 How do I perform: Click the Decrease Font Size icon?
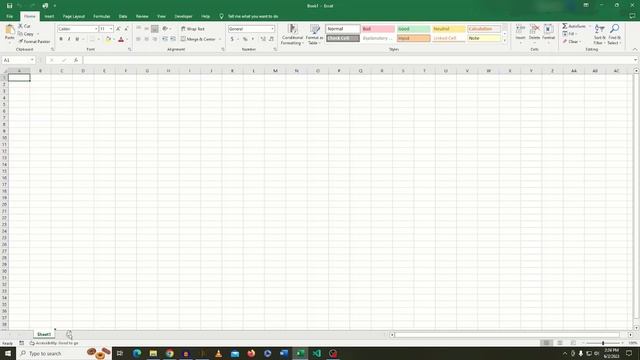(x=126, y=29)
